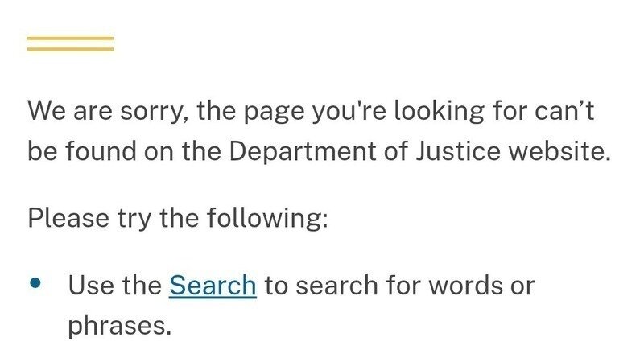Select the "Department of Justice" text
This screenshot has width=644, height=362.
pos(328,151)
